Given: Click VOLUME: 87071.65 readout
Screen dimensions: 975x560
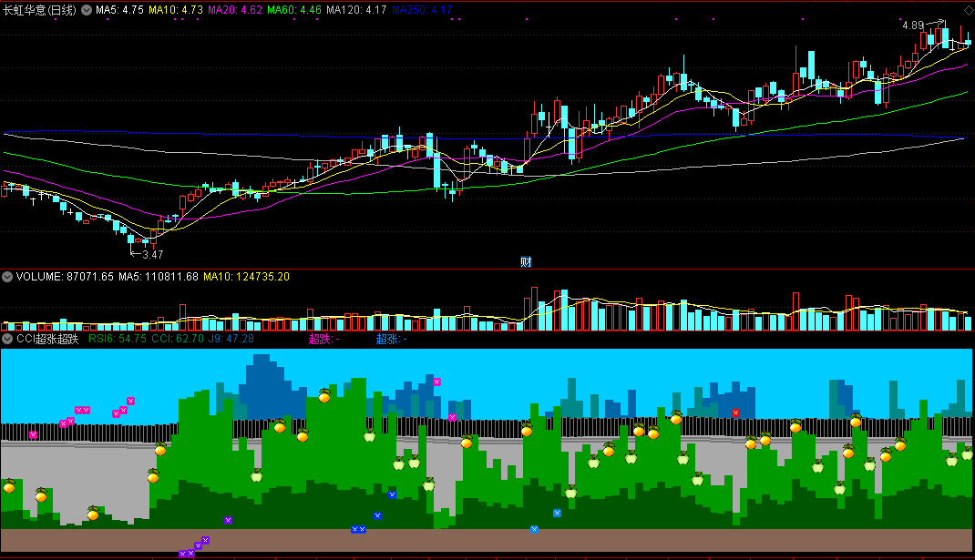Looking at the screenshot, I should point(65,277).
